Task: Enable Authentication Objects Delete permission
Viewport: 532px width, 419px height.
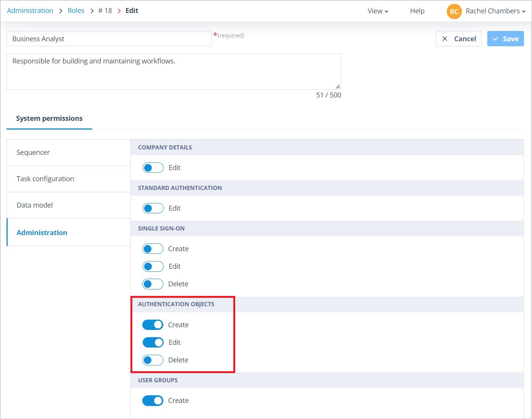Action: point(153,360)
